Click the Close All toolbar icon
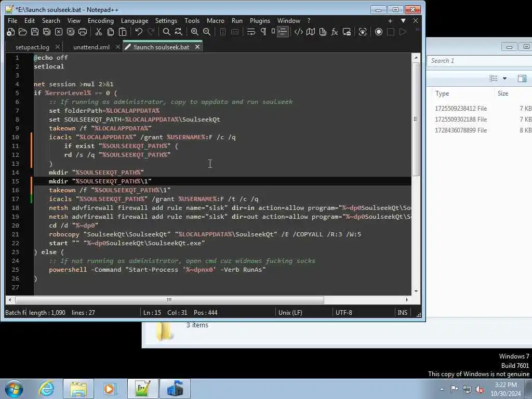 (x=71, y=32)
